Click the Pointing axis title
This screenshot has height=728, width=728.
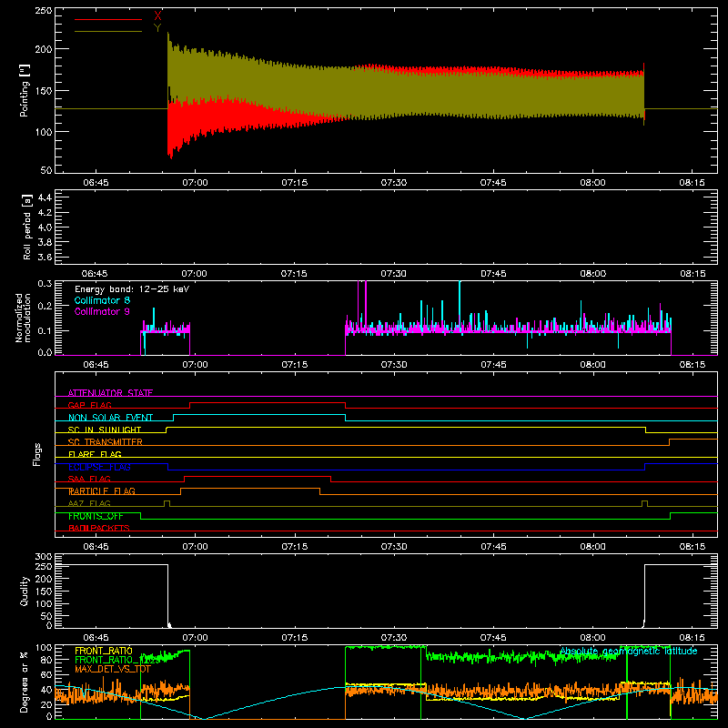pos(25,90)
